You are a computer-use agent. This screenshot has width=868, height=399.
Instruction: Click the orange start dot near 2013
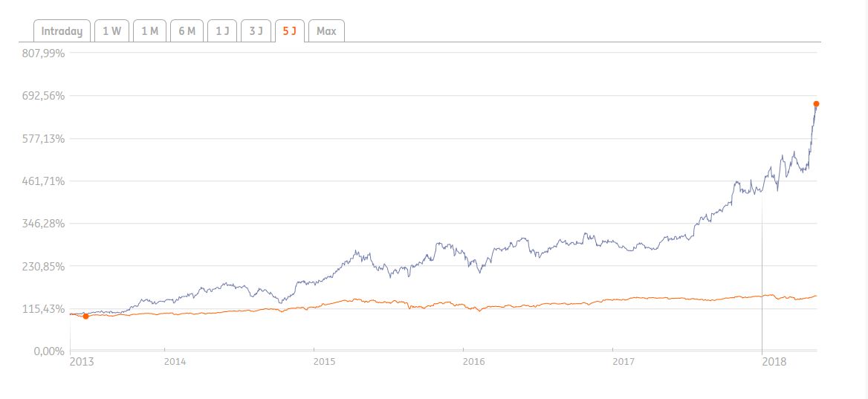tap(85, 317)
